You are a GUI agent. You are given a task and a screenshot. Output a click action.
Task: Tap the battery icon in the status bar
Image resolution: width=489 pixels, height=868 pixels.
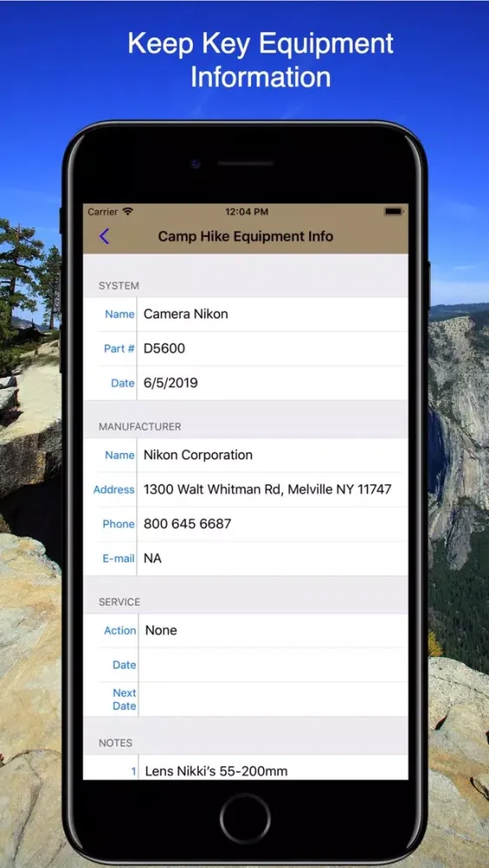(x=393, y=212)
